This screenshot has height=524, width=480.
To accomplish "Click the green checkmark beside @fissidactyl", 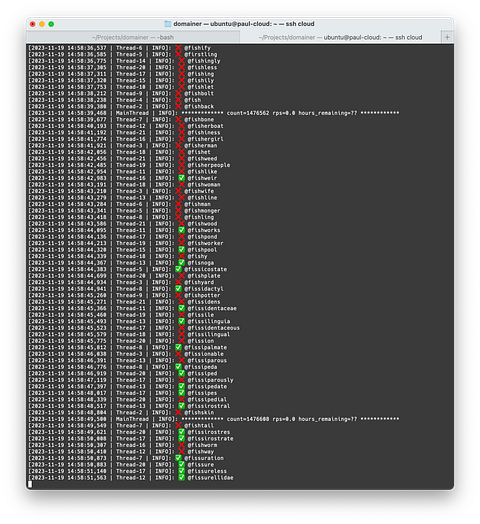I will (x=178, y=289).
